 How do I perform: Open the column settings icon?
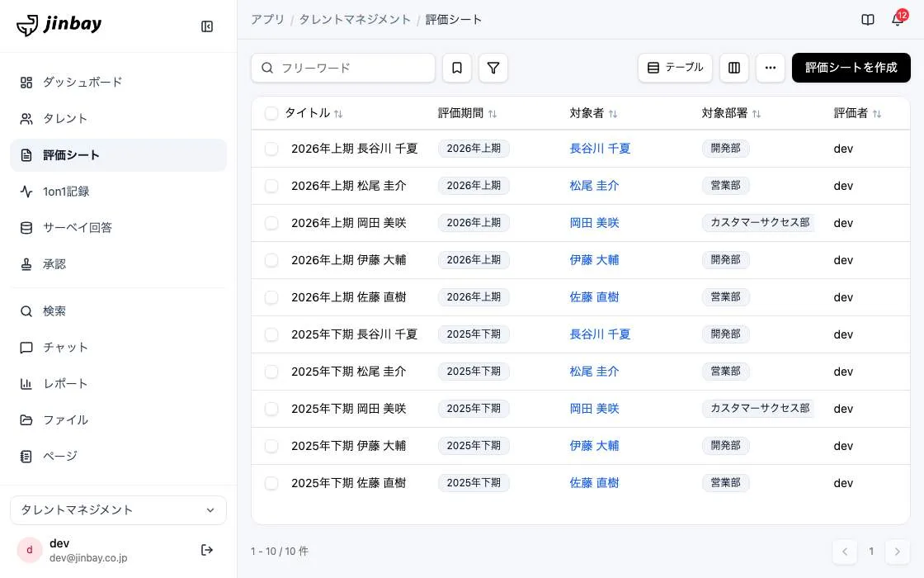(x=733, y=68)
